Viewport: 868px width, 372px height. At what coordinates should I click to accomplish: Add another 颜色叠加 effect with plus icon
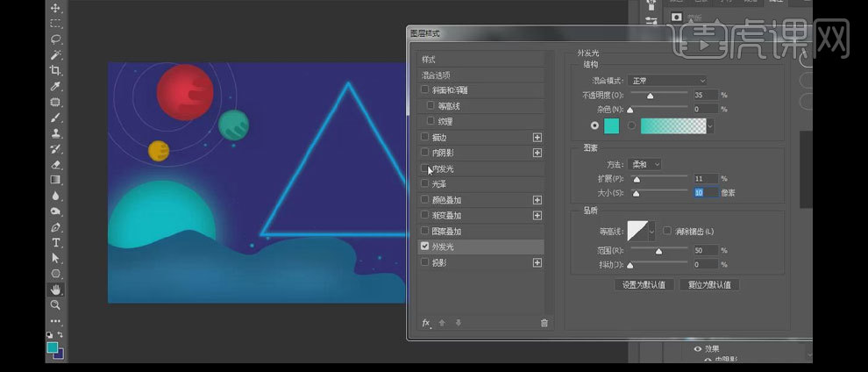(537, 200)
